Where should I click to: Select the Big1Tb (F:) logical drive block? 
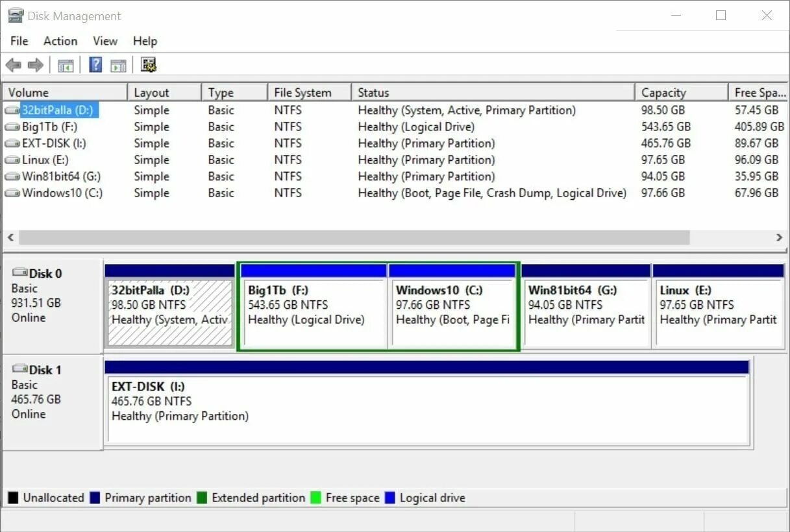pyautogui.click(x=314, y=306)
